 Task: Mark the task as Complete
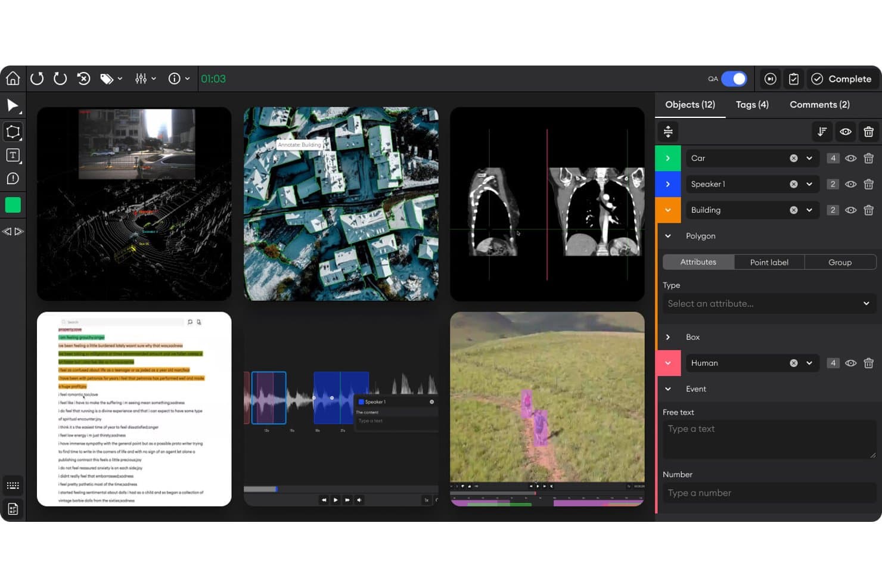[841, 79]
